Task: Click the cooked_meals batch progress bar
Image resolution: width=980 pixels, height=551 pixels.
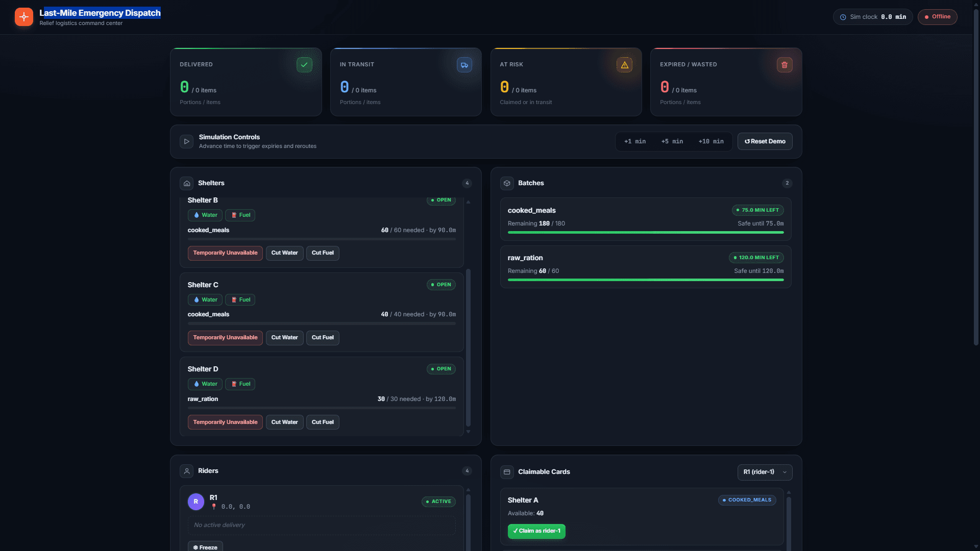Action: [x=646, y=233]
